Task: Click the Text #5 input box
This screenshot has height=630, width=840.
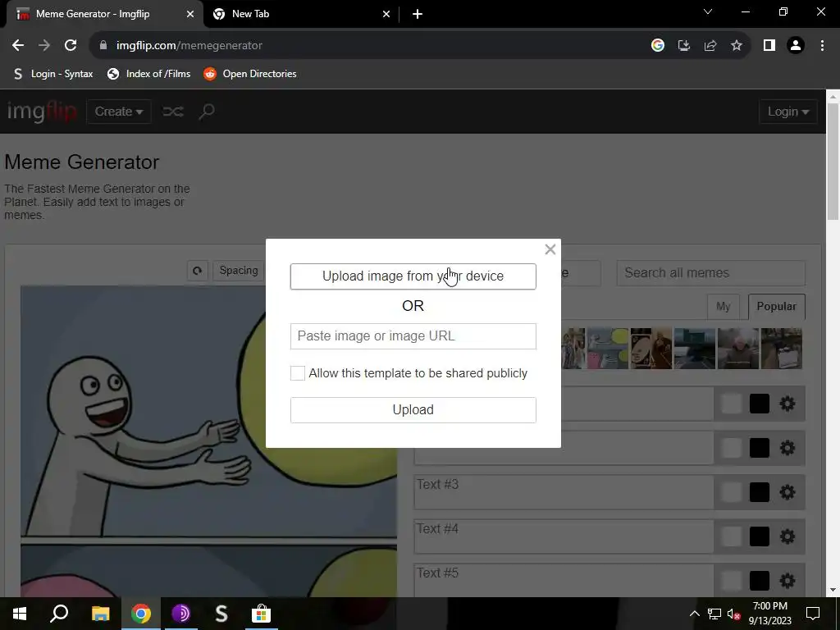Action: [x=564, y=580]
